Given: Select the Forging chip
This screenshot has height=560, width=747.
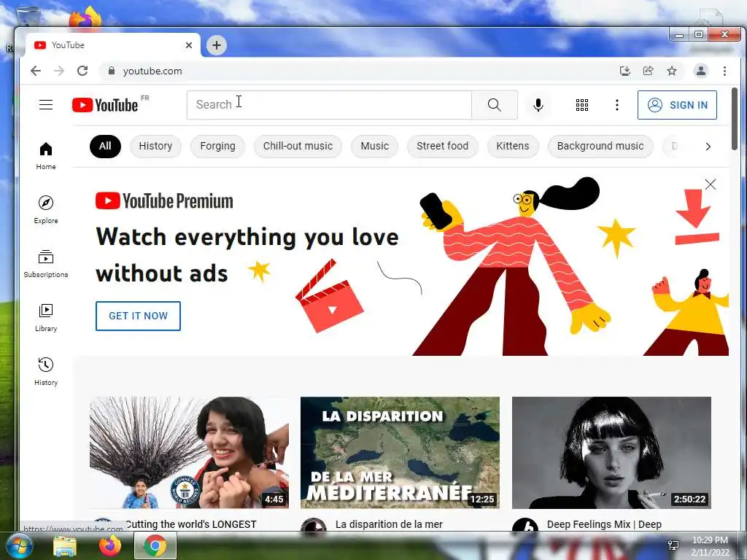Looking at the screenshot, I should (217, 146).
